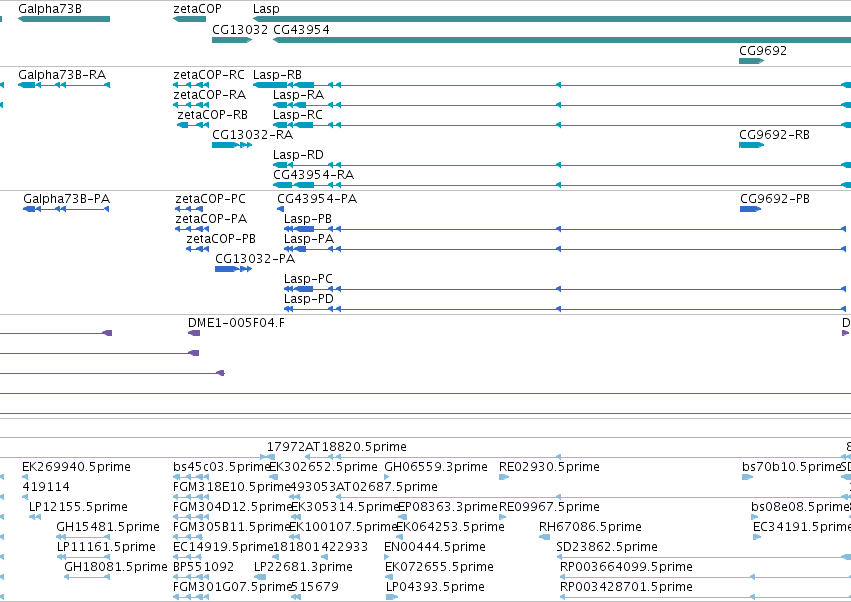Select transcript Lasp-RC label
The image size is (851, 602).
coord(297,115)
